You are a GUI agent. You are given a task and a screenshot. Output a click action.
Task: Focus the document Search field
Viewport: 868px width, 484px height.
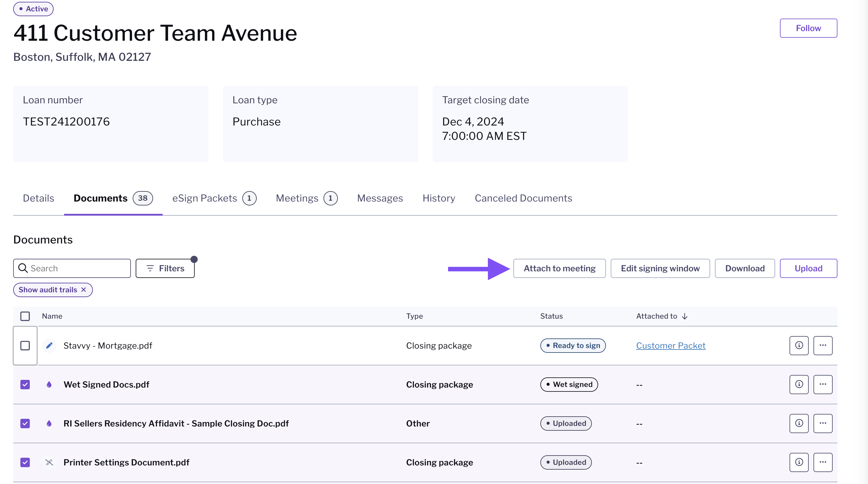click(72, 268)
